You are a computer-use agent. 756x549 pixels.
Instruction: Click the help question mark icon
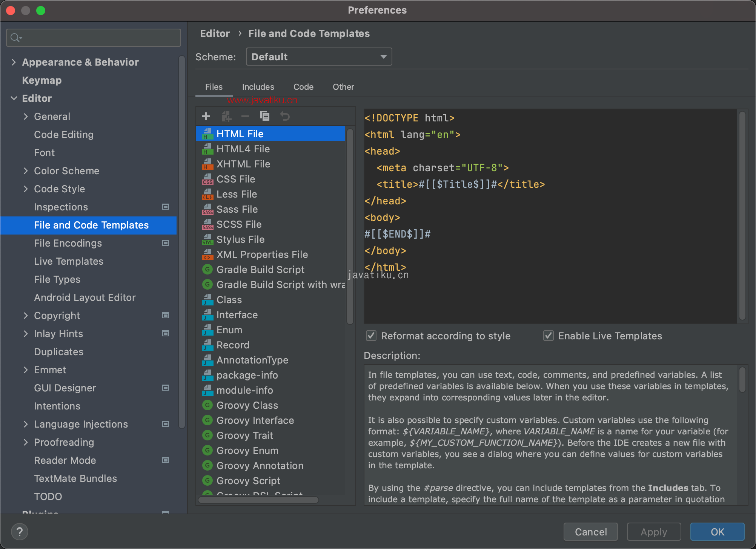20,532
